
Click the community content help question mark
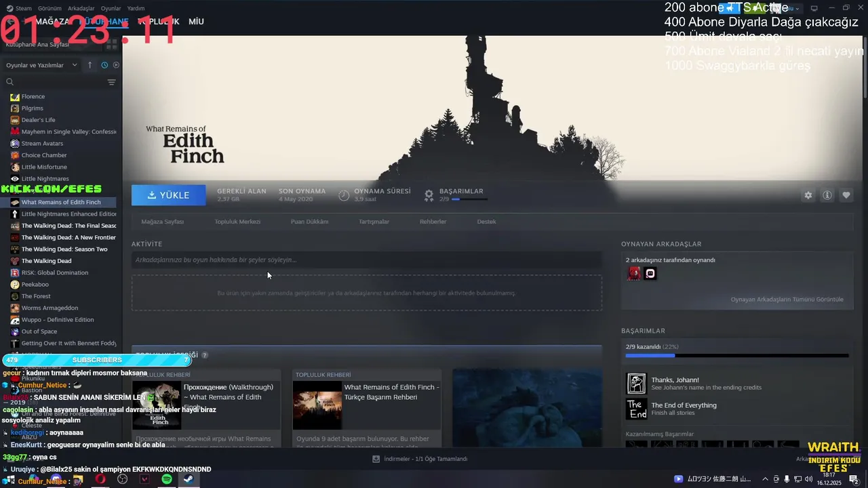[205, 354]
